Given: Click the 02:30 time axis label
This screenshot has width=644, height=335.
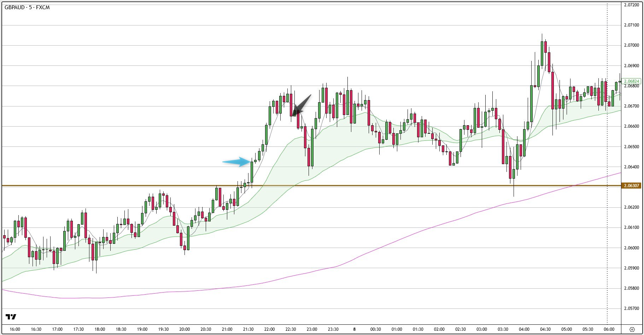Looking at the screenshot, I should pos(460,329).
